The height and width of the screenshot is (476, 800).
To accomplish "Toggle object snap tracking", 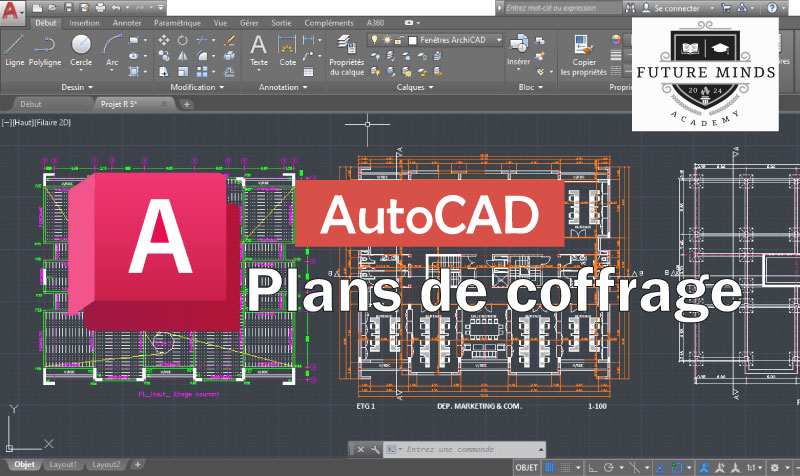I will pos(660,467).
